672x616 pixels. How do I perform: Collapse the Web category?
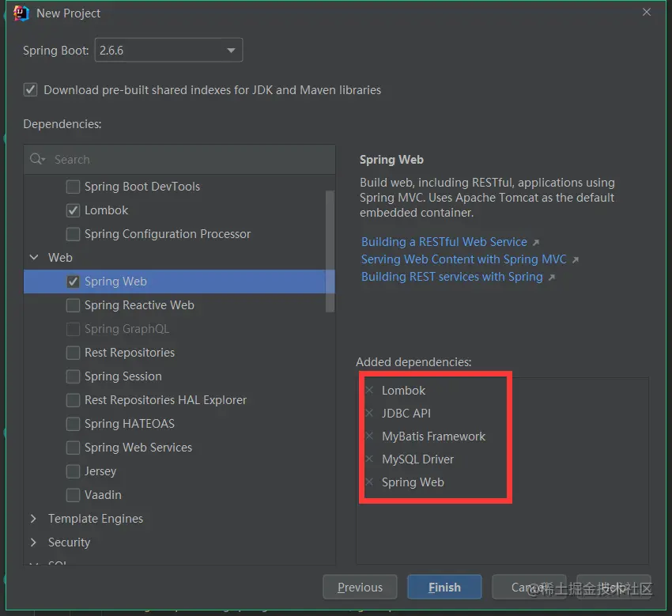coord(34,257)
